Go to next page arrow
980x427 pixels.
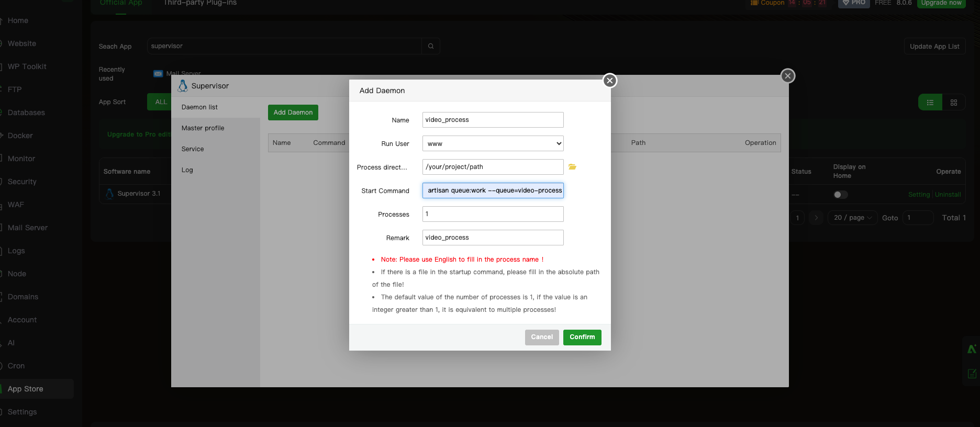[816, 218]
